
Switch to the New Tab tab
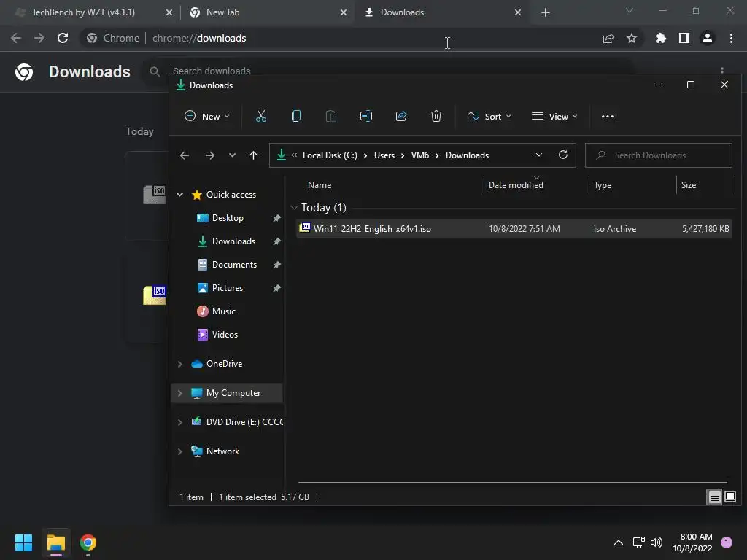(x=222, y=12)
